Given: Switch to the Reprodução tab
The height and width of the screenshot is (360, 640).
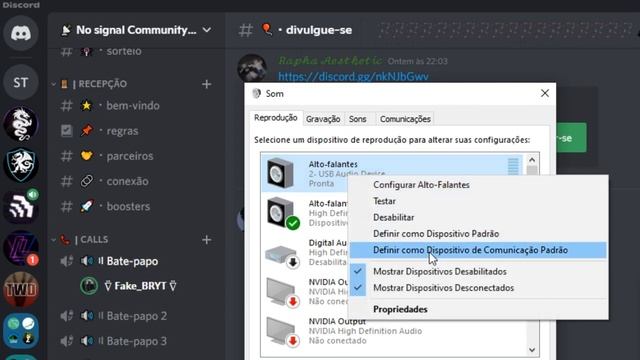Looking at the screenshot, I should point(276,118).
